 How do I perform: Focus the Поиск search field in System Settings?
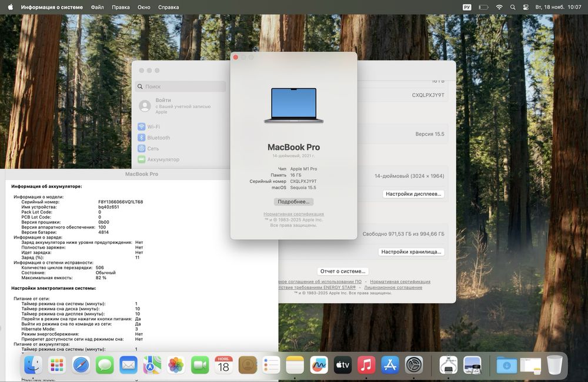[181, 86]
